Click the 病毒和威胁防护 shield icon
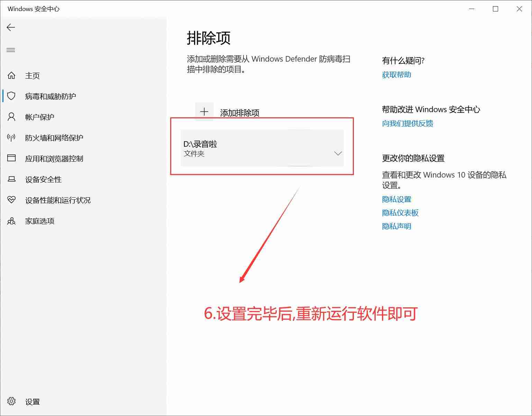Image resolution: width=532 pixels, height=416 pixels. 11,96
